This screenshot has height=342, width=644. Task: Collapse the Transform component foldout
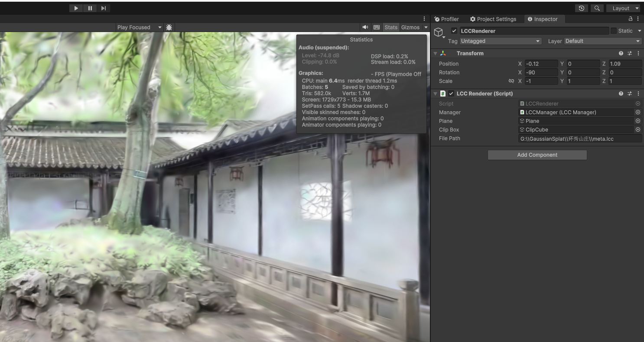click(x=436, y=53)
